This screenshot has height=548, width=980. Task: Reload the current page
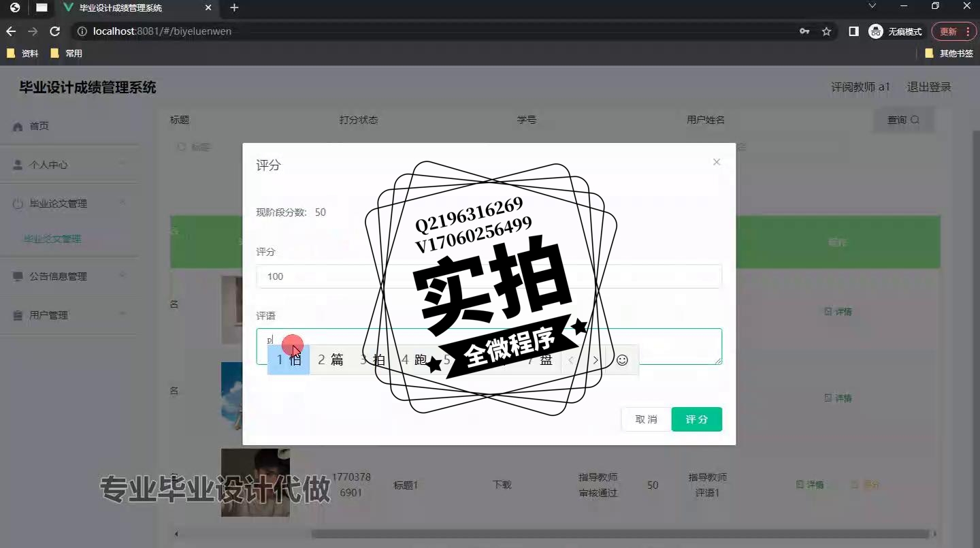(55, 31)
